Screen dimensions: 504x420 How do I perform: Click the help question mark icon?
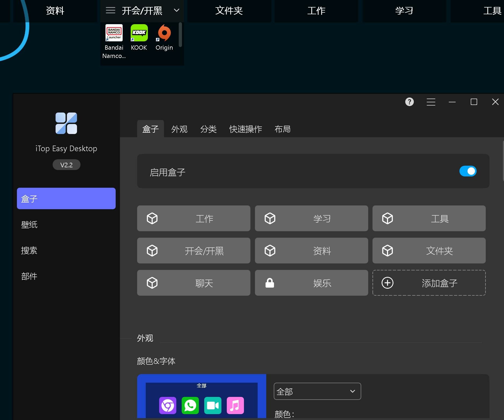pyautogui.click(x=409, y=102)
